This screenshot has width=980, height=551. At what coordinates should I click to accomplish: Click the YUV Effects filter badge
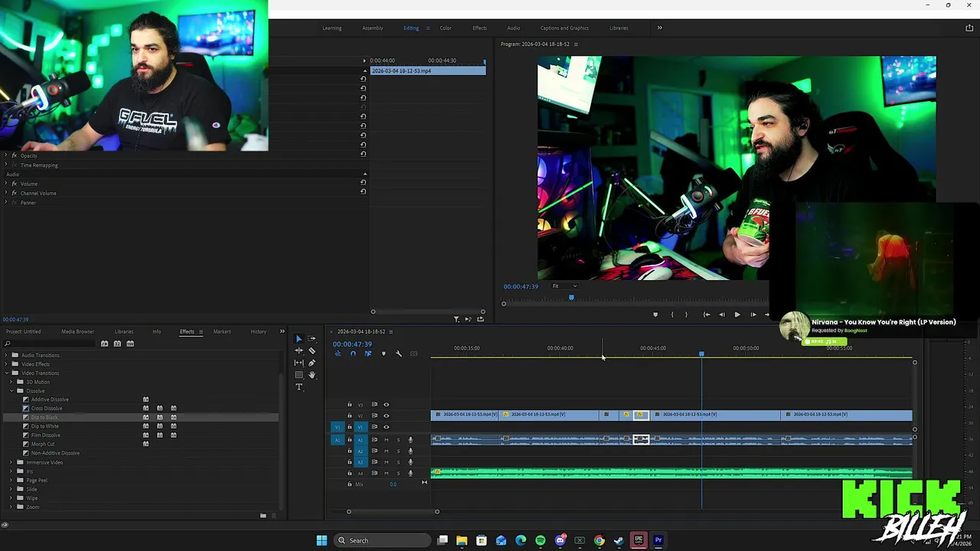point(130,344)
